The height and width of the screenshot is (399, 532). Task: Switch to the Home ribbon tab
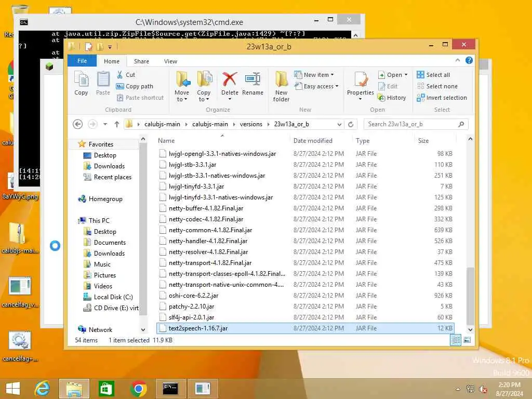click(x=112, y=61)
